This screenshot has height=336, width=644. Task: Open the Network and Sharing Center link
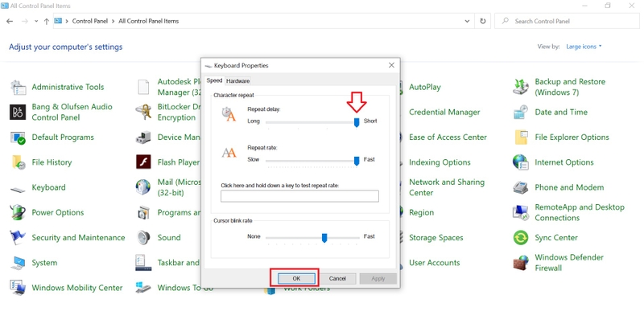(447, 187)
